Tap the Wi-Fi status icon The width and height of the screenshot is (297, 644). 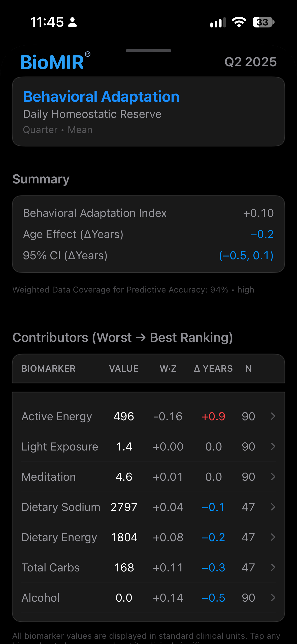pos(239,22)
